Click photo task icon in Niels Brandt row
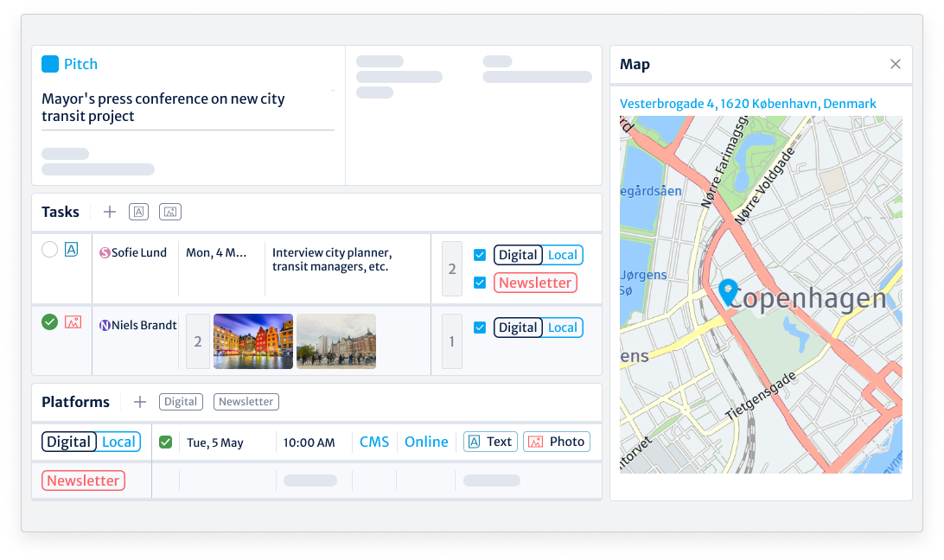Screen dimensions: 944x560 [73, 322]
